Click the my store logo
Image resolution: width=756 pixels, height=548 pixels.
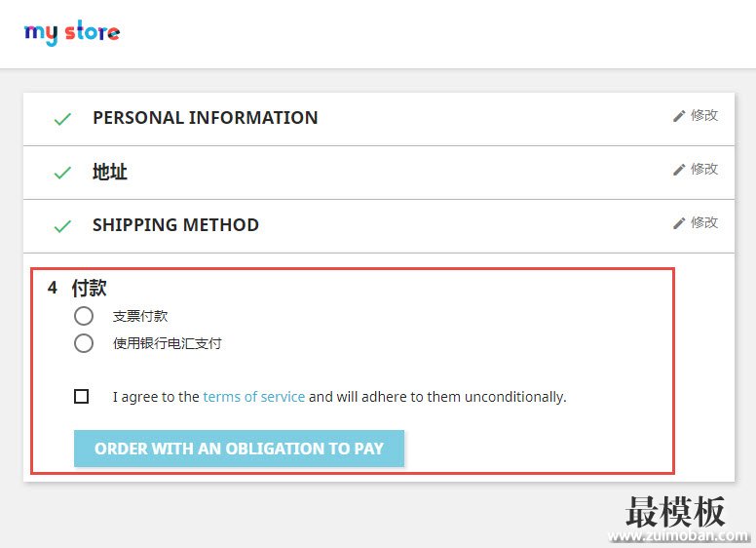[x=72, y=32]
